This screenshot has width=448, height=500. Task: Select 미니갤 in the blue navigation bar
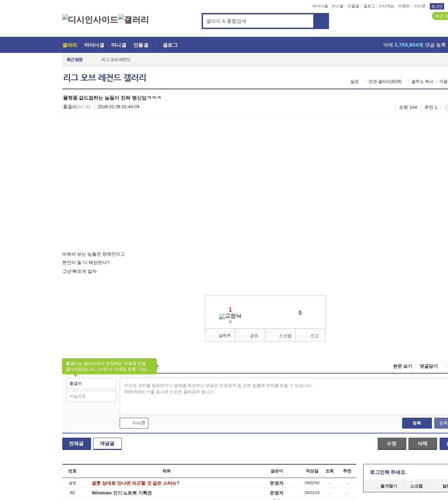pos(119,45)
